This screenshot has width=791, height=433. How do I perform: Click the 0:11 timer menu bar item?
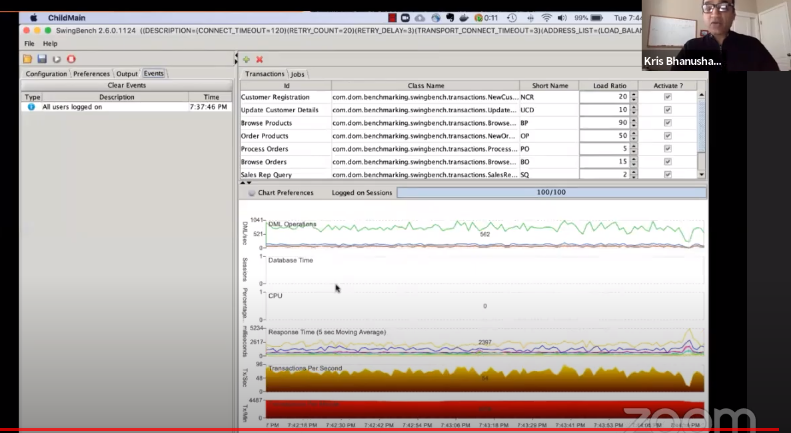tap(486, 18)
